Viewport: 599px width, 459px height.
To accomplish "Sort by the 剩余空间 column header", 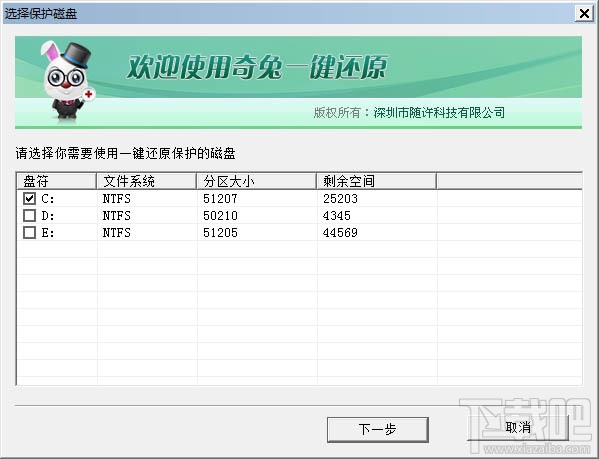I will pos(376,181).
